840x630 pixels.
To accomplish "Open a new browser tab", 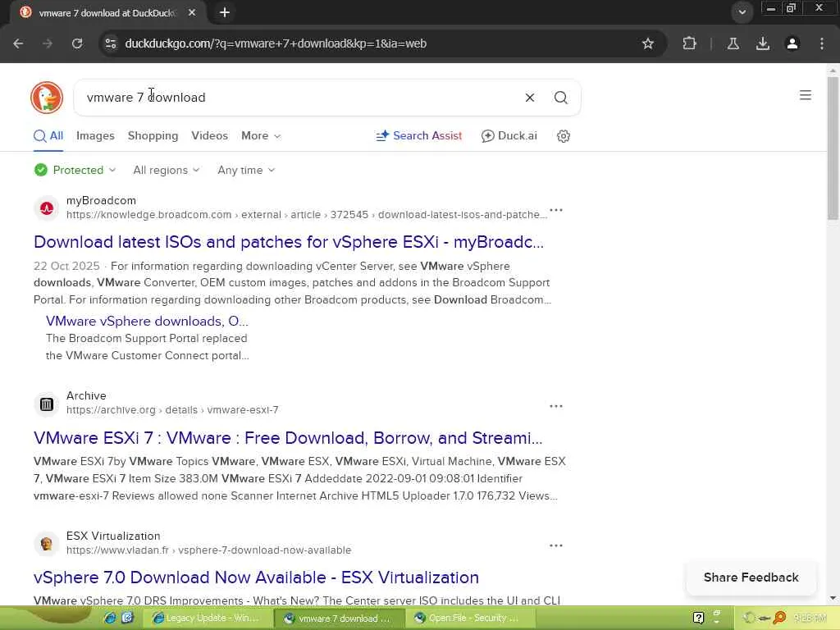I will coord(225,12).
